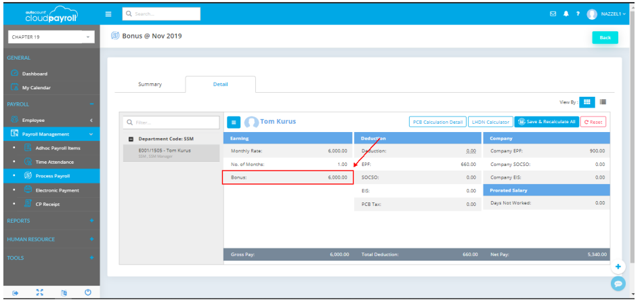This screenshot has width=644, height=306.
Task: Click the blue chat bubble icon
Action: pos(618,284)
